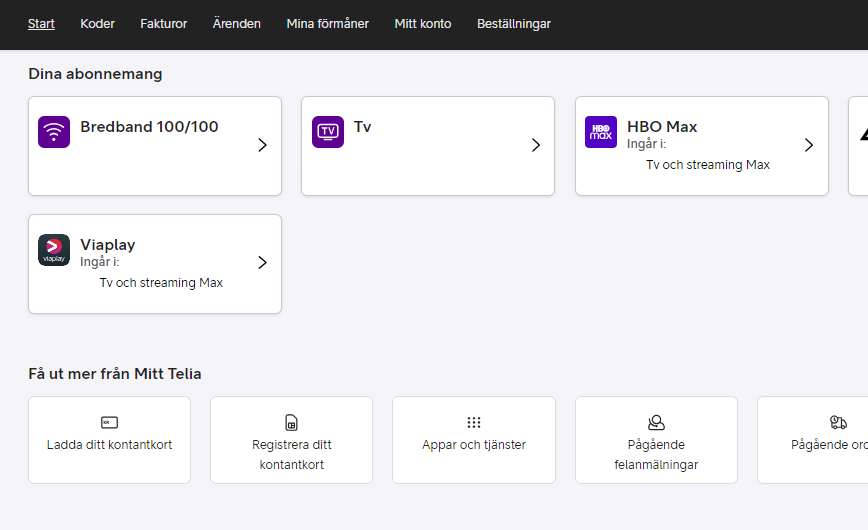Open the Tv subscription chevron arrow
Viewport: 868px width, 530px height.
(x=535, y=145)
